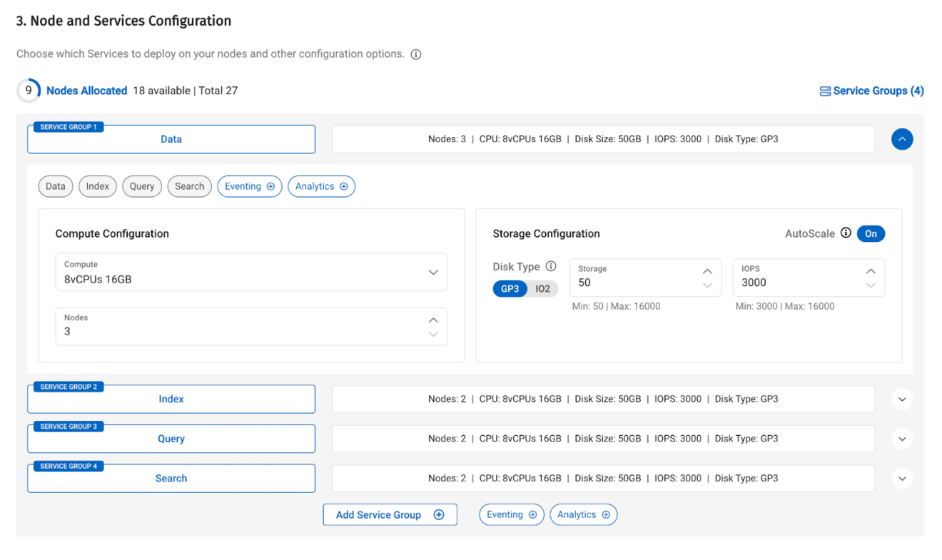Click the info icon next to configuration description
The image size is (942, 560).
pos(416,54)
